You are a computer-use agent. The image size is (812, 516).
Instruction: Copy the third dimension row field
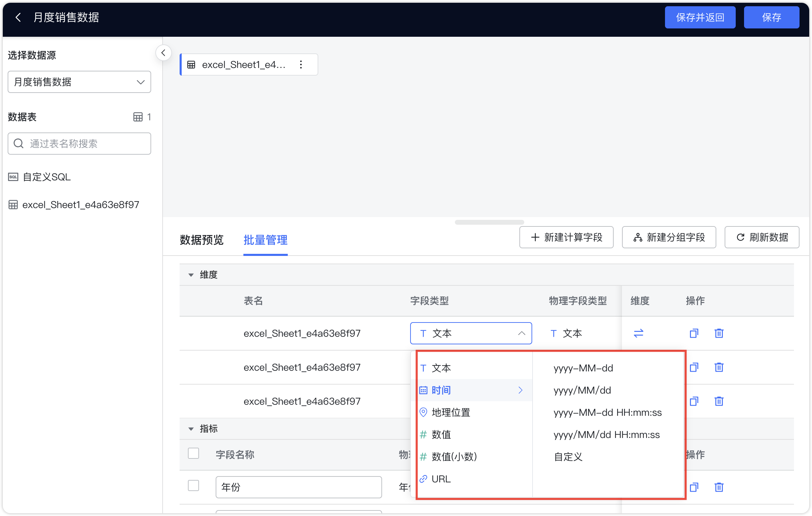[x=694, y=401]
